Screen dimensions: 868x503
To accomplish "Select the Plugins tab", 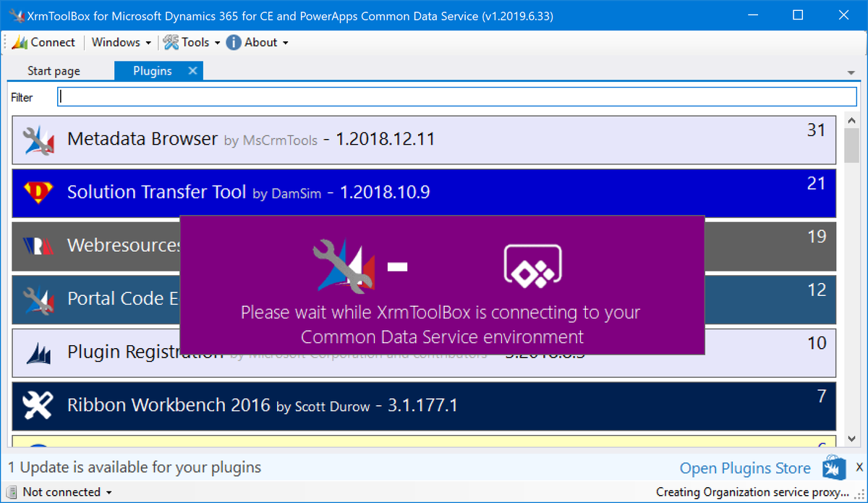I will (153, 71).
